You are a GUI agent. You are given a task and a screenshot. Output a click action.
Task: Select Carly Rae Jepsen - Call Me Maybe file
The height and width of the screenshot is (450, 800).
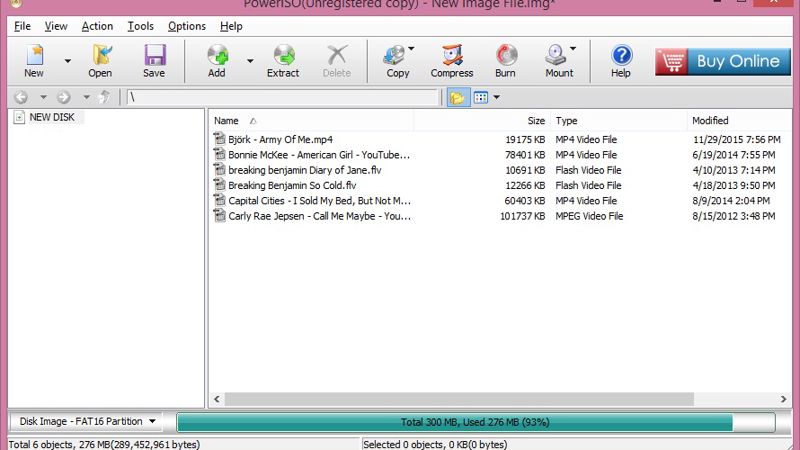pos(319,216)
